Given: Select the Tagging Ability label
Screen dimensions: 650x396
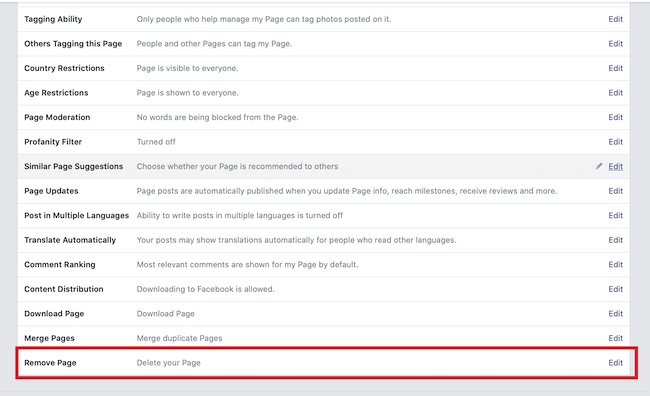Looking at the screenshot, I should pyautogui.click(x=53, y=19).
